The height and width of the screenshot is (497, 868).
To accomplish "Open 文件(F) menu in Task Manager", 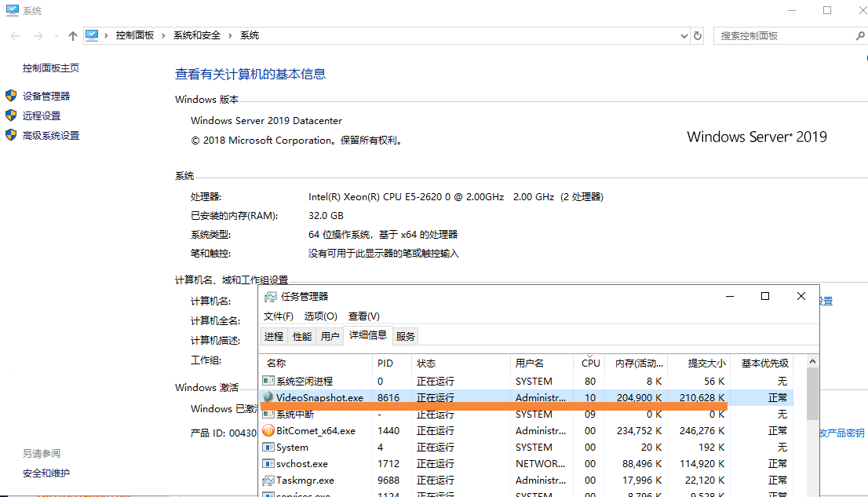I will pyautogui.click(x=279, y=316).
